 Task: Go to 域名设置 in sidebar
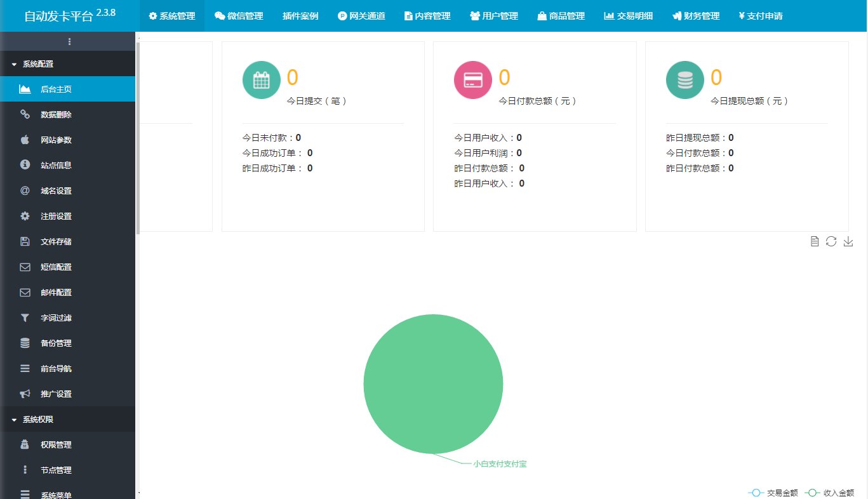pos(67,190)
